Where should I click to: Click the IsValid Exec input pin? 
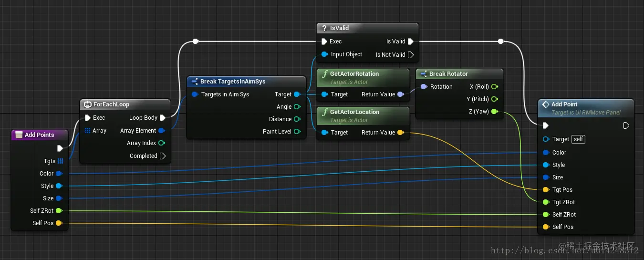pyautogui.click(x=324, y=42)
